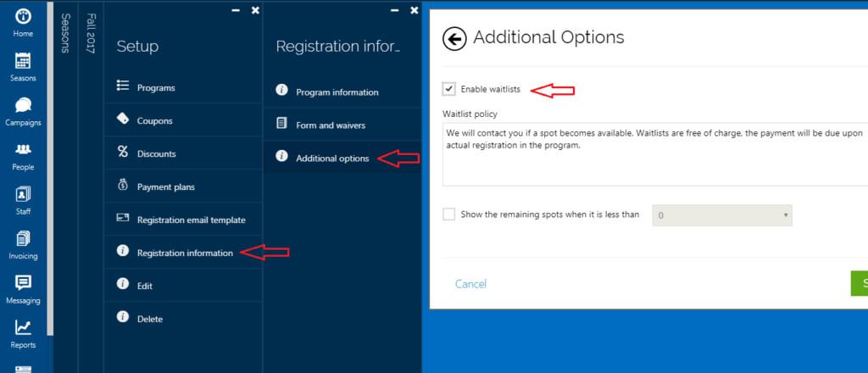Click the green Save button
Viewport: 868px width, 373px height.
(x=860, y=283)
